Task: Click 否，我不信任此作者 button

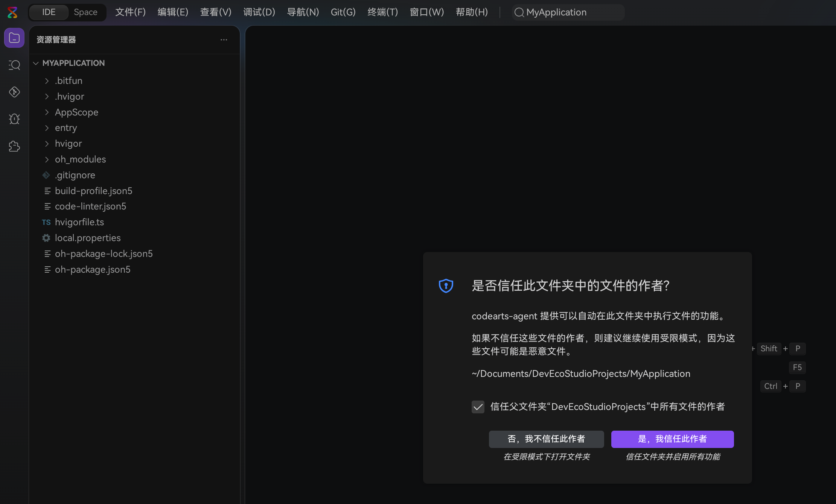Action: click(x=547, y=439)
